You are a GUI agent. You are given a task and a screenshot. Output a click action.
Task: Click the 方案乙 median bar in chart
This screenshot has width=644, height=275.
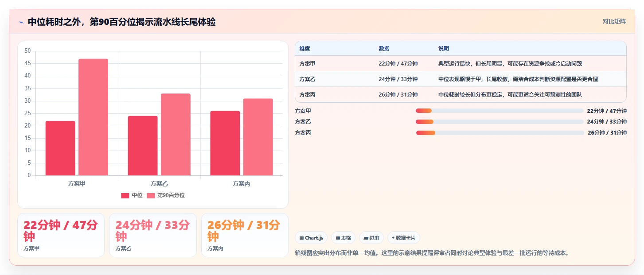[x=143, y=146]
